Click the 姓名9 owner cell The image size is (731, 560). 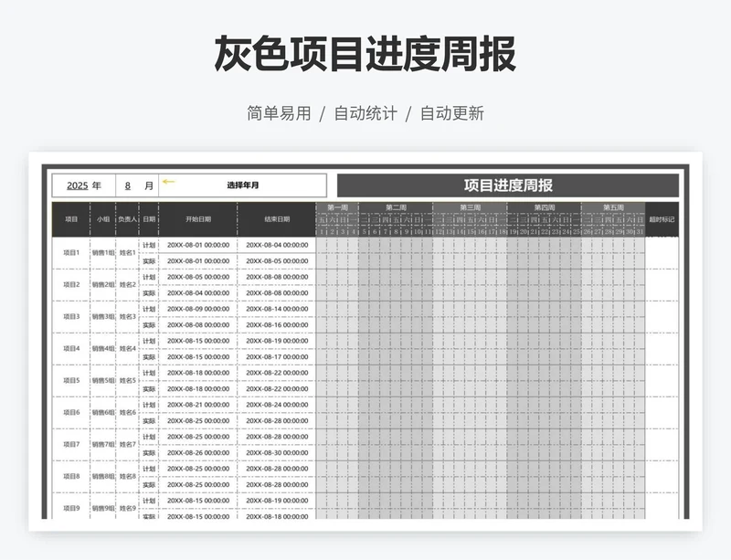click(x=127, y=508)
